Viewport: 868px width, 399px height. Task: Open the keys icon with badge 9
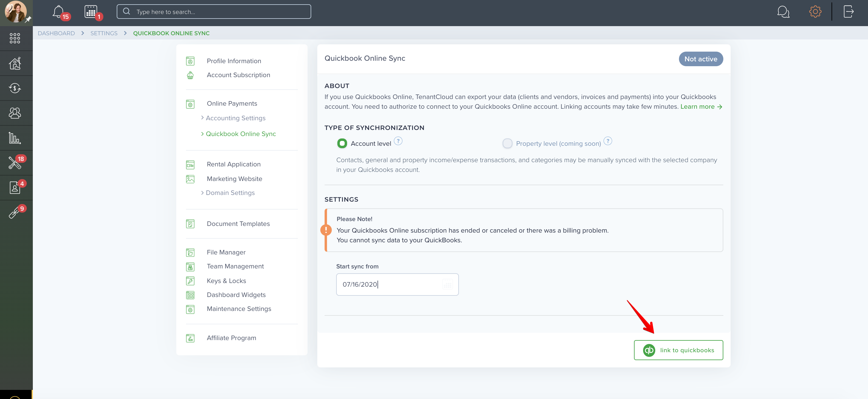click(15, 213)
